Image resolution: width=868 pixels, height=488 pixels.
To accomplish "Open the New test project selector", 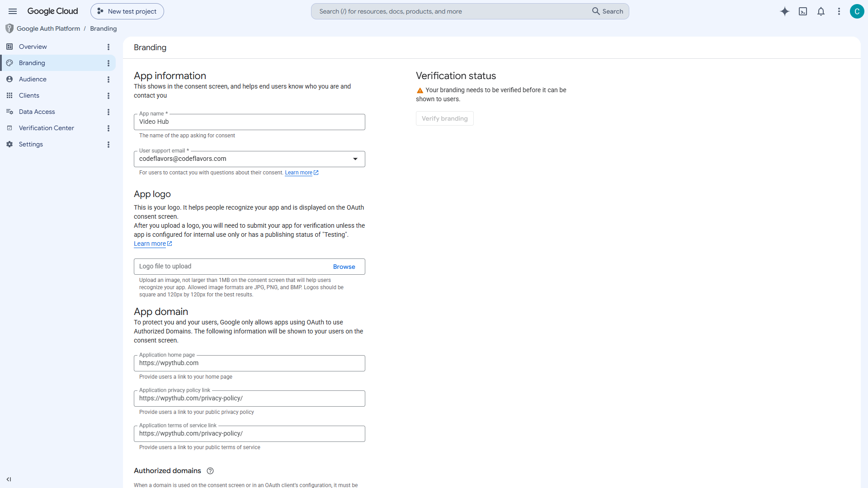I will (x=127, y=11).
